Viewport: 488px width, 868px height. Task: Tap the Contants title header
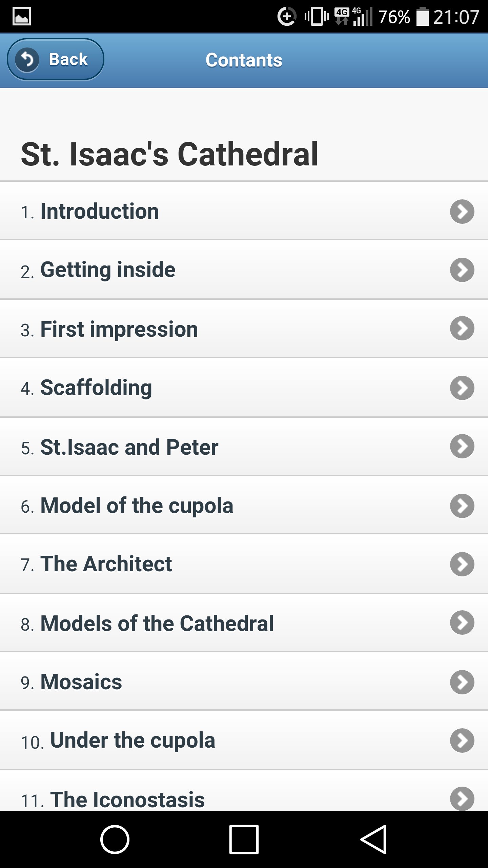[x=244, y=60]
